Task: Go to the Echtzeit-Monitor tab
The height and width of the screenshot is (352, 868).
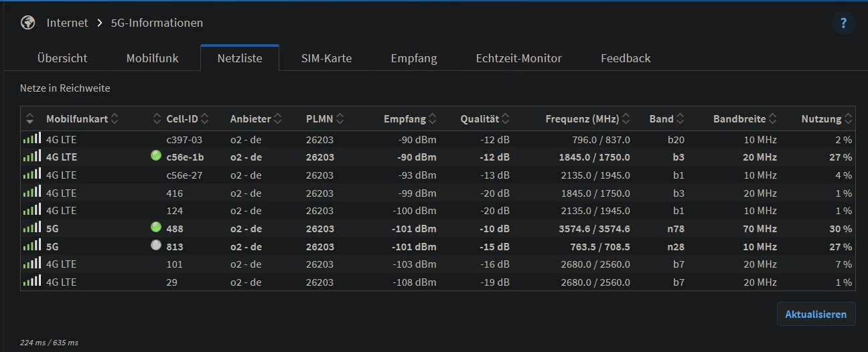Action: tap(518, 58)
